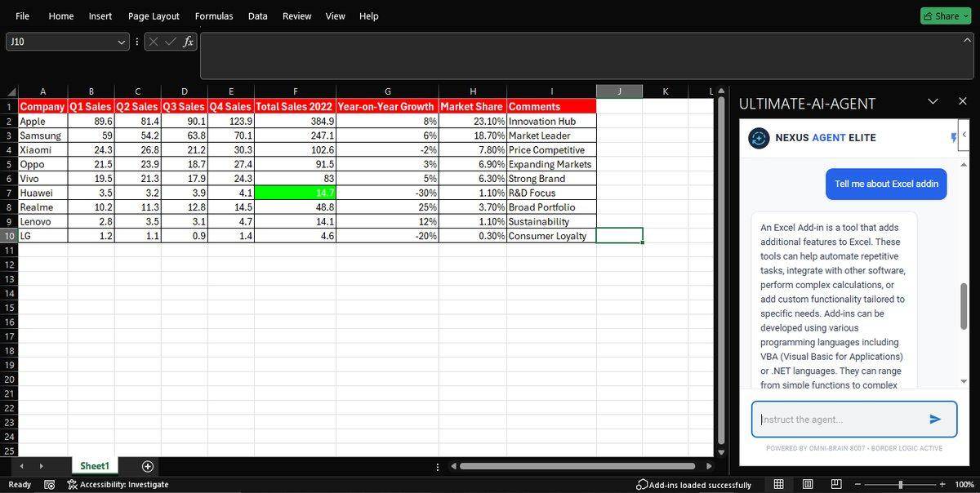Click the lightning bolt icon in agent header

point(953,138)
